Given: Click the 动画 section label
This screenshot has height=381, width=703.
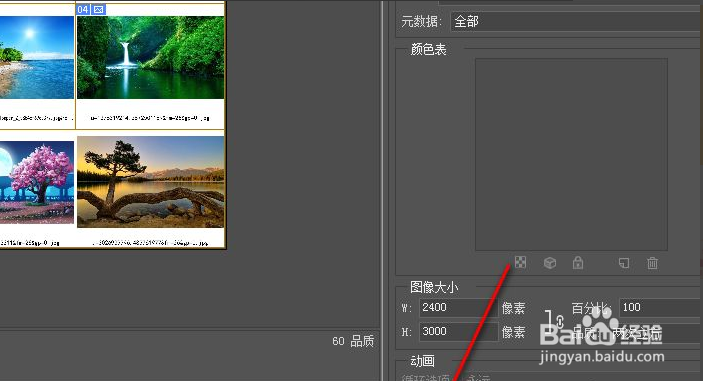Looking at the screenshot, I should 422,361.
